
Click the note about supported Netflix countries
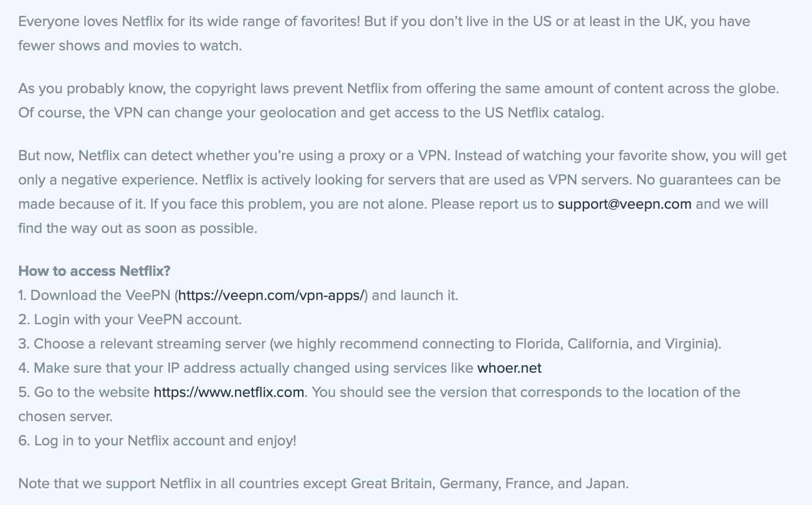click(323, 484)
